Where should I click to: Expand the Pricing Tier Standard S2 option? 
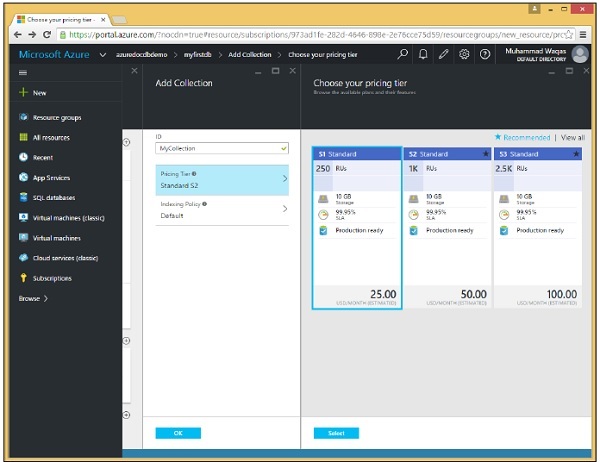pos(223,179)
